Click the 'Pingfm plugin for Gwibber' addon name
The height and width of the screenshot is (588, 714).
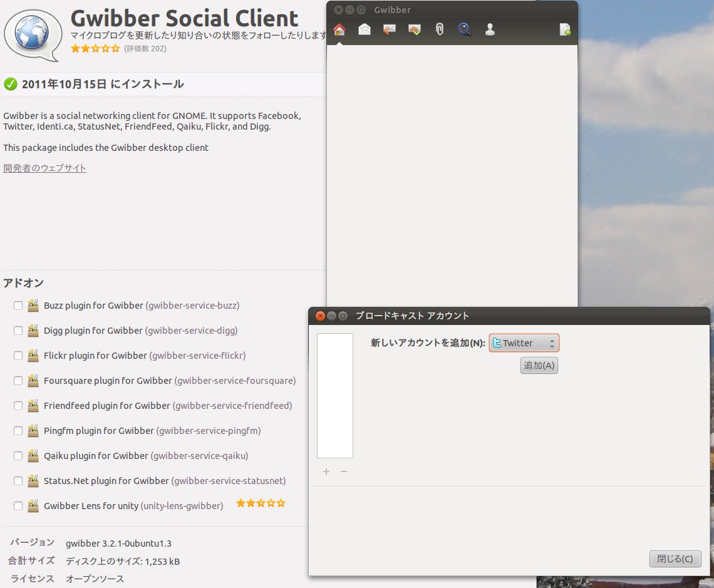tap(99, 431)
